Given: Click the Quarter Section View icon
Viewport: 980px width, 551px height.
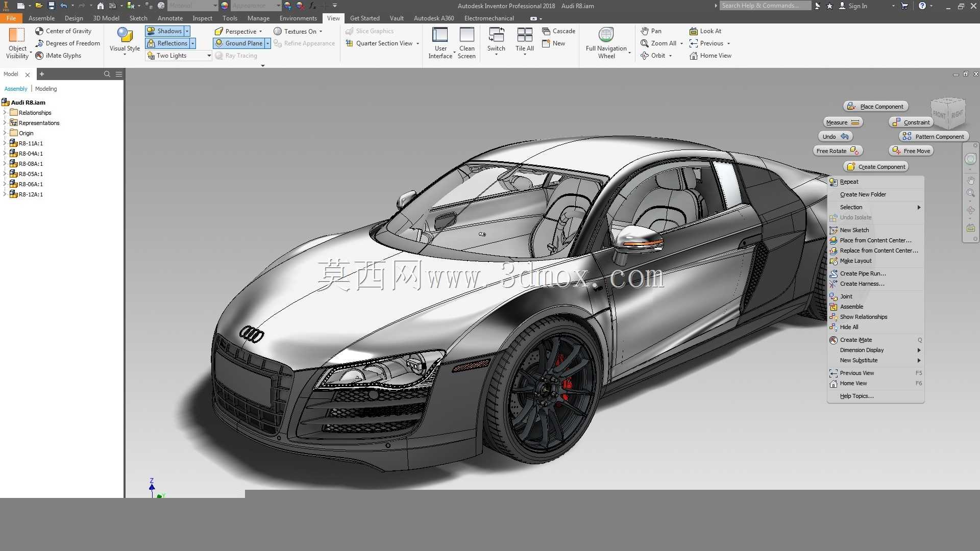Looking at the screenshot, I should click(x=350, y=43).
